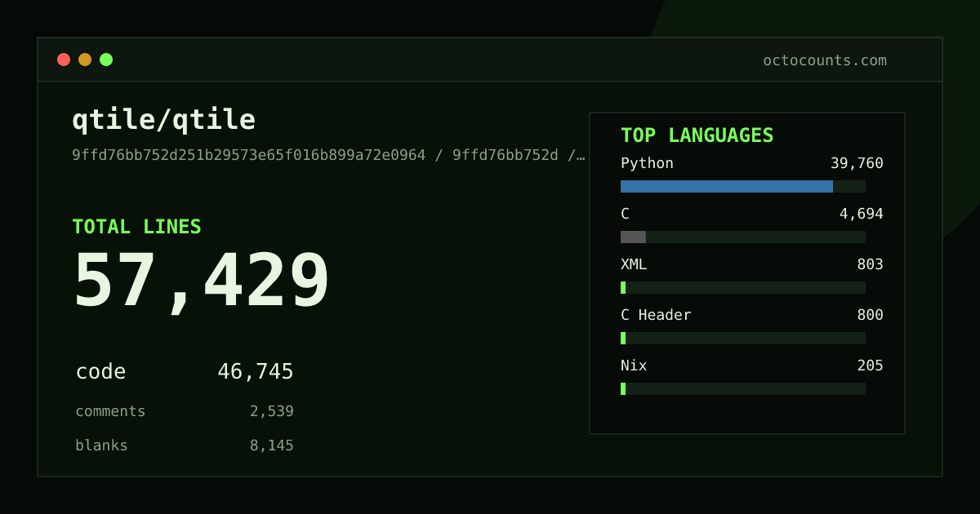Click the blue Python progress bar

727,186
